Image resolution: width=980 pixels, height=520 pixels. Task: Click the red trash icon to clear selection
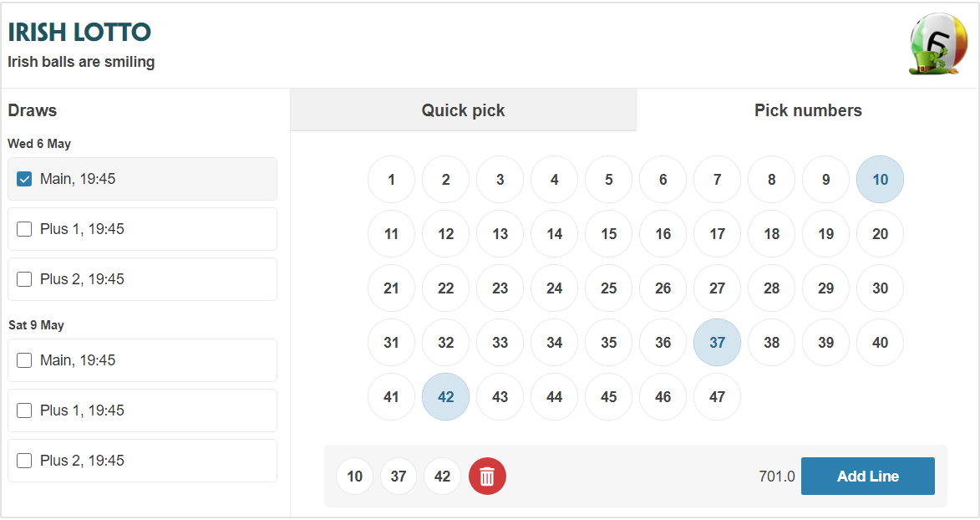tap(487, 476)
